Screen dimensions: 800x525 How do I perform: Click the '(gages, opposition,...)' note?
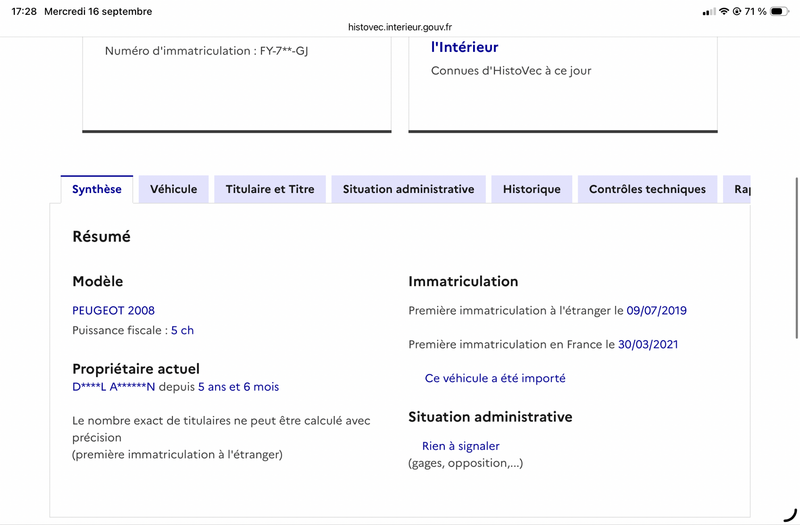pyautogui.click(x=465, y=463)
